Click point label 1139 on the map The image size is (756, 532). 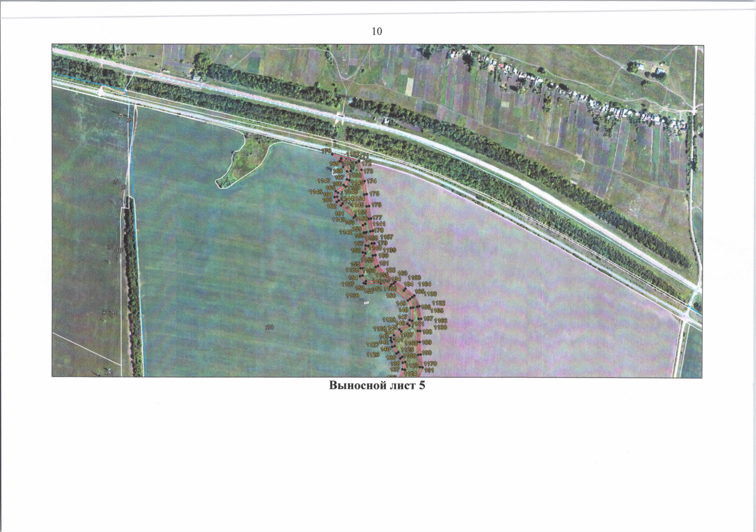(x=389, y=250)
